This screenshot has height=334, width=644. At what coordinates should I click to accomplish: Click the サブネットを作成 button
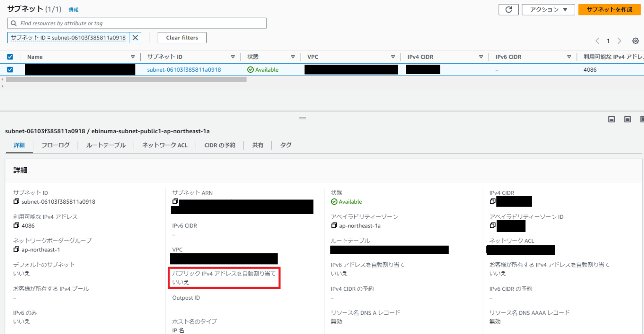(609, 9)
